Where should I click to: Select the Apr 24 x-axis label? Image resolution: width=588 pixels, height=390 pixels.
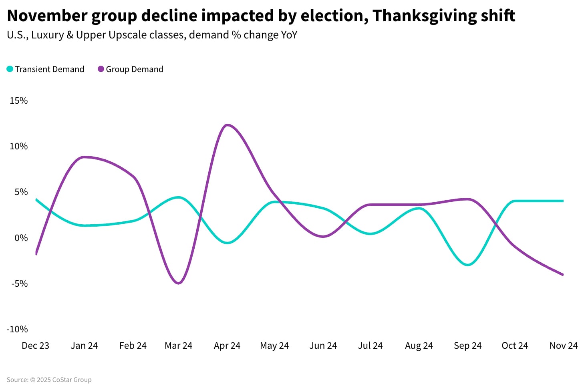click(x=227, y=346)
